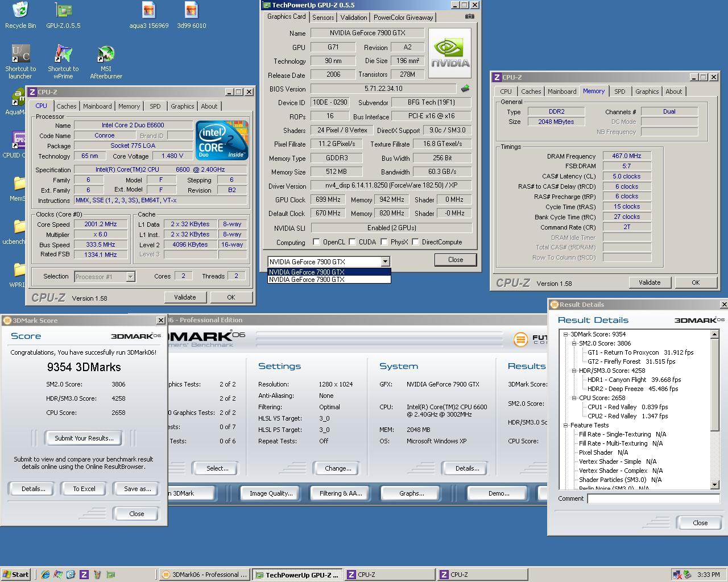Select GT1 - Return To Proxycon row
Viewport: 728px width, 582px height.
[640, 352]
